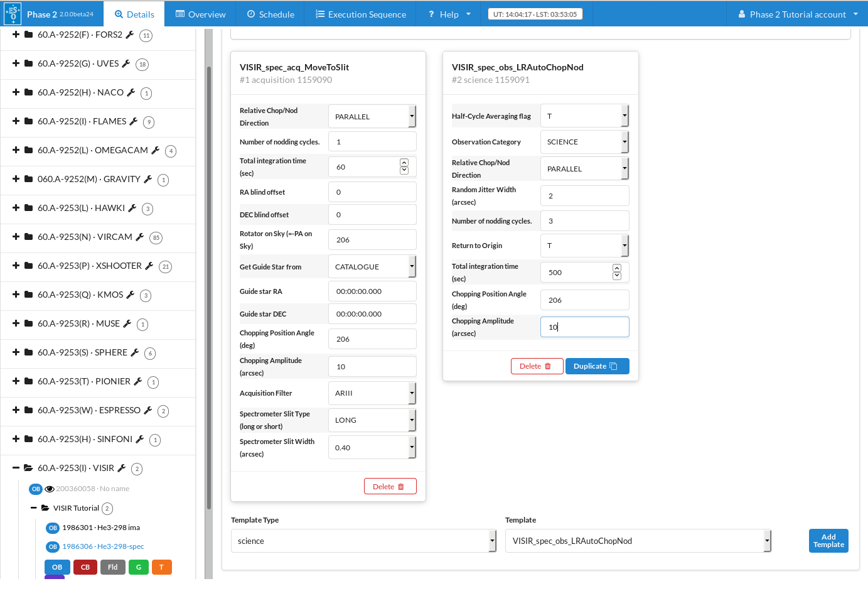868x613 pixels.
Task: Collapse the VISIR Tutorial folder
Action: [x=34, y=508]
